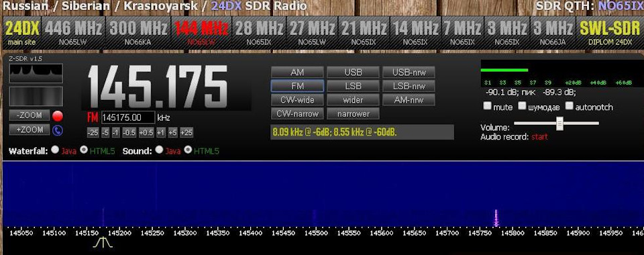Step frequency down by -5
This screenshot has width=644, height=255.
coord(105,133)
